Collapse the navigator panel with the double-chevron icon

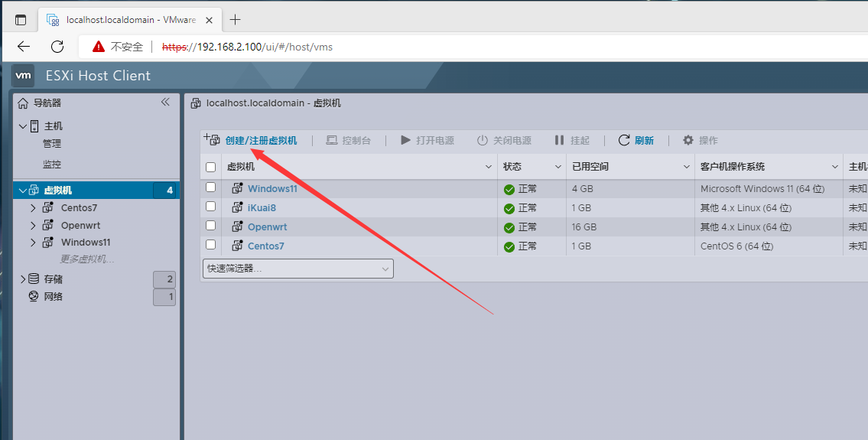(165, 103)
